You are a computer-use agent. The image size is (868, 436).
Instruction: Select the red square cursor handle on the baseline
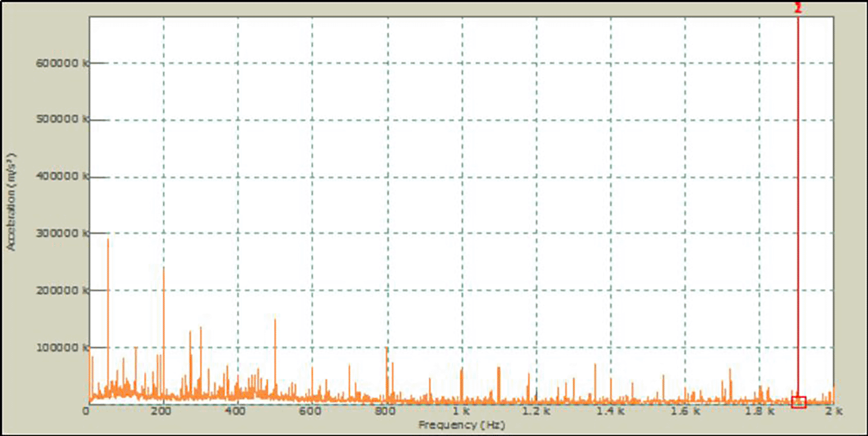(x=798, y=402)
